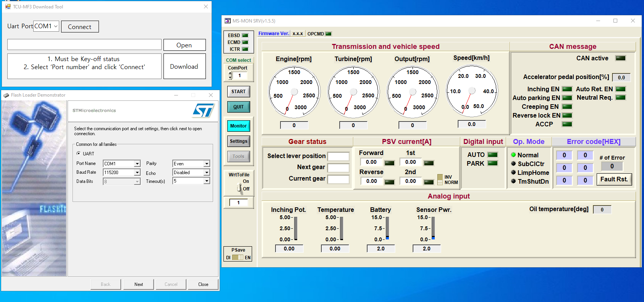Click the Inching EN indicator LED
Viewport: 644px width, 302px height.
tap(567, 89)
